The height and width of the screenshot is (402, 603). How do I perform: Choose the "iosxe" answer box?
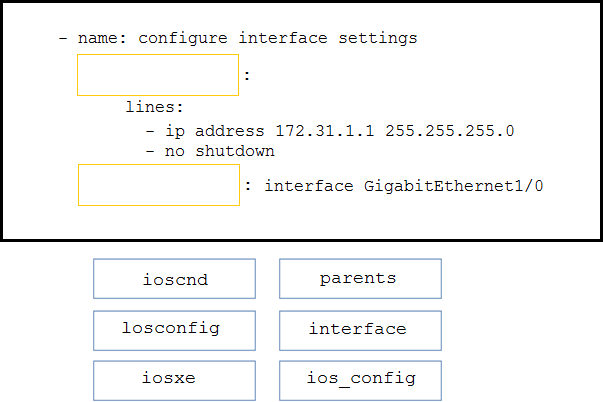174,380
